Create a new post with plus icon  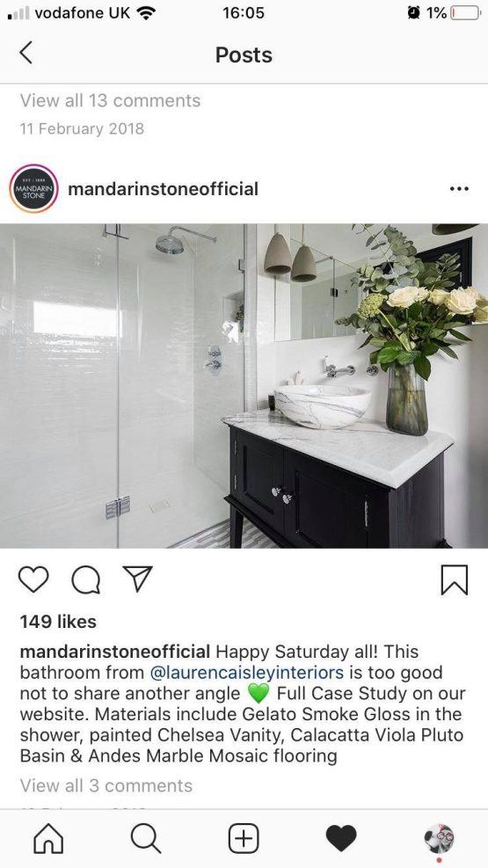[244, 839]
